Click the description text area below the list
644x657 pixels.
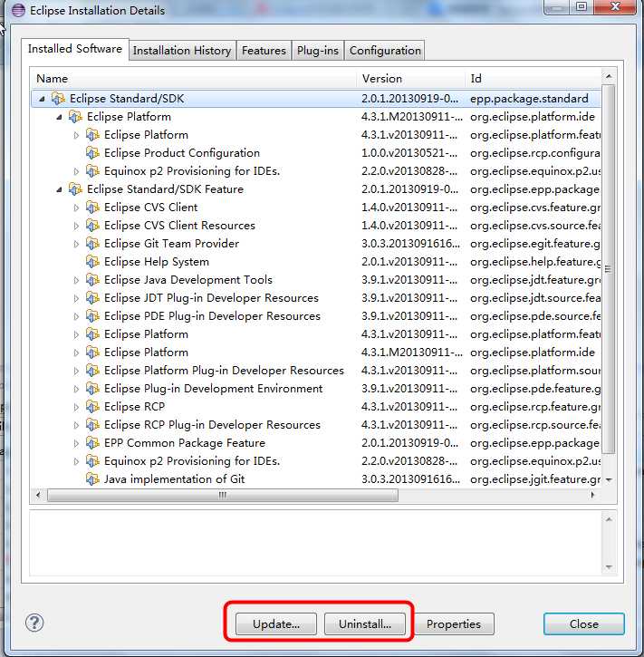[315, 544]
